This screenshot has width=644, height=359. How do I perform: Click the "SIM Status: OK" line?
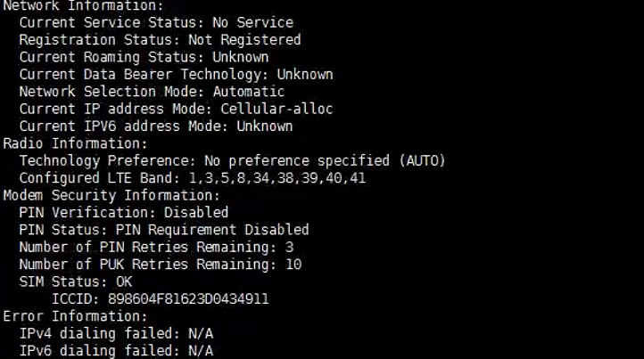76,281
